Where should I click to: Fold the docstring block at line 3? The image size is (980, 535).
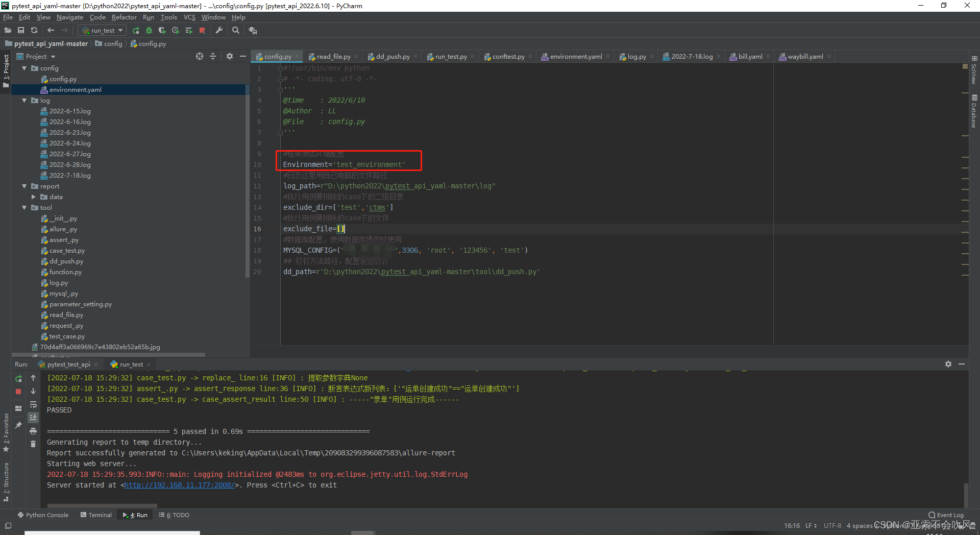(x=280, y=89)
